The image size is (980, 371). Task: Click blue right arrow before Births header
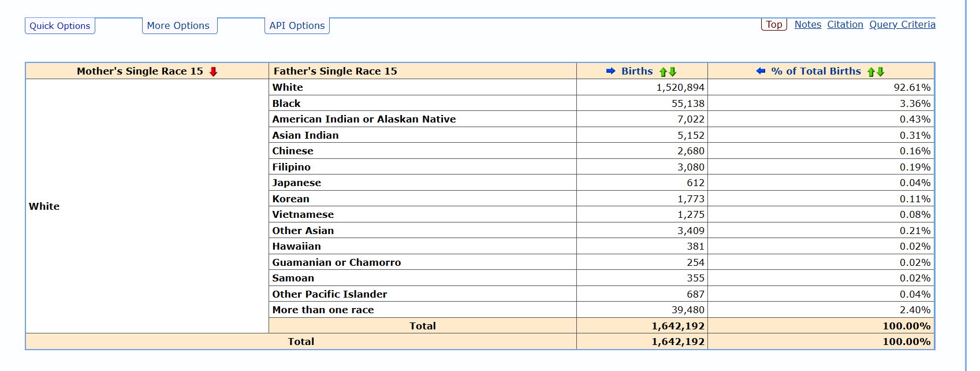pyautogui.click(x=610, y=71)
